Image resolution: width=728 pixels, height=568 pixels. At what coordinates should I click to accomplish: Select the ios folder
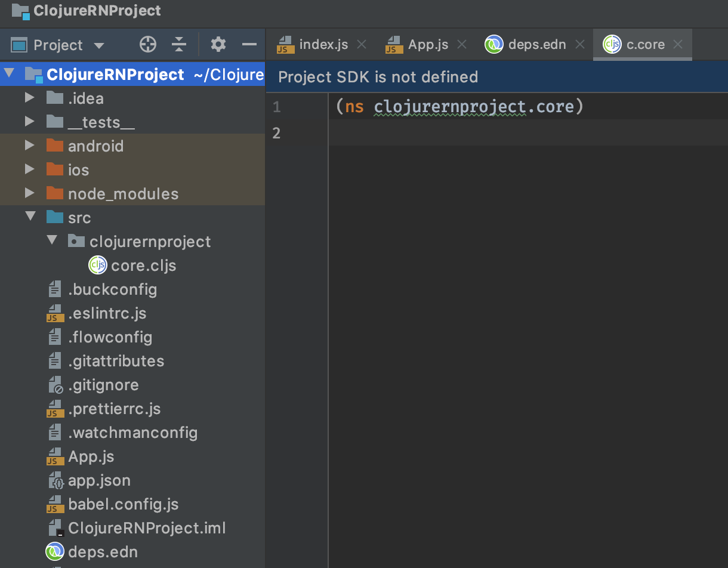(x=78, y=170)
